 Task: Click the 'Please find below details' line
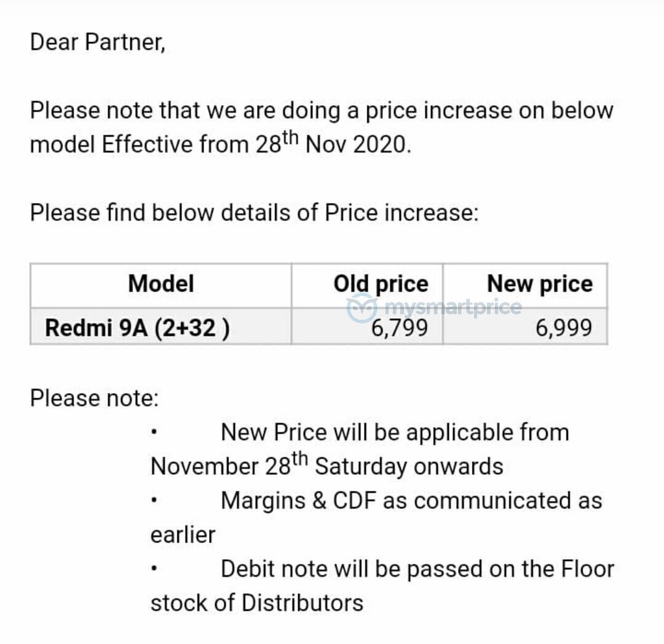[254, 212]
